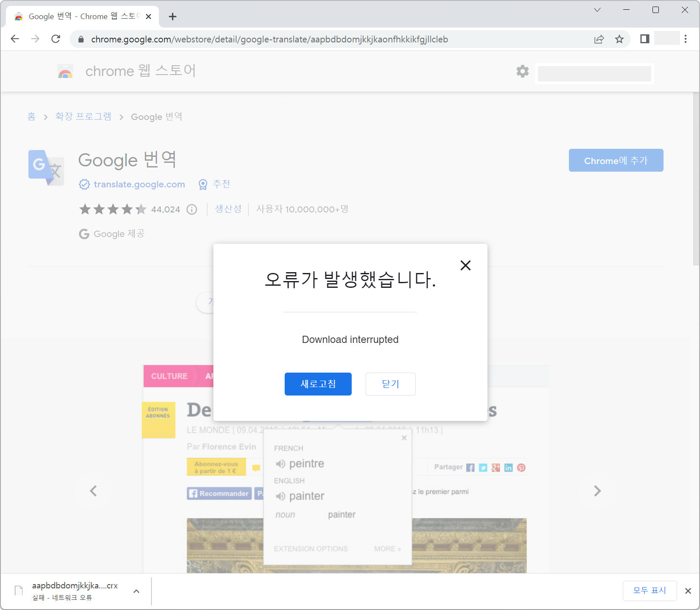The height and width of the screenshot is (610, 700).
Task: Click the star rating row
Action: coord(113,209)
